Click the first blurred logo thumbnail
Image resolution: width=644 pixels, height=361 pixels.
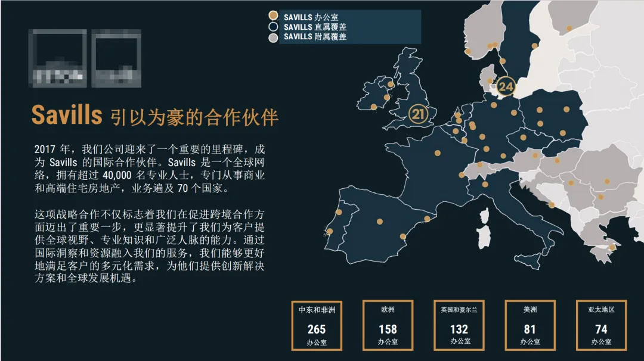[x=57, y=58]
